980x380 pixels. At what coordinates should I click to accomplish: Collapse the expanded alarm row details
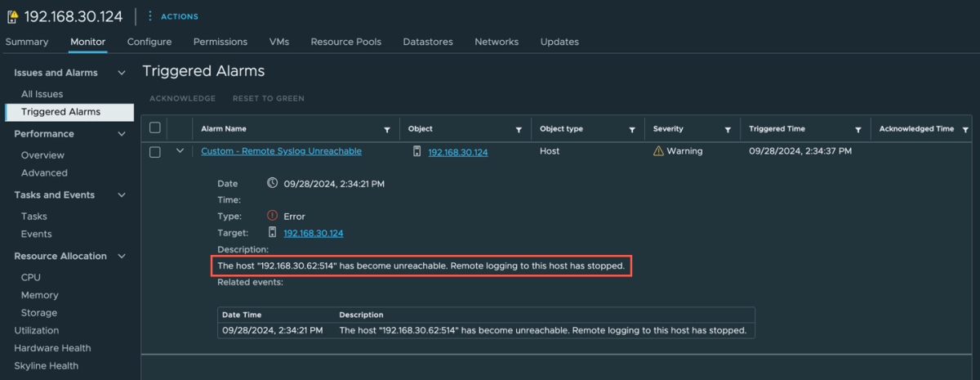click(x=180, y=151)
